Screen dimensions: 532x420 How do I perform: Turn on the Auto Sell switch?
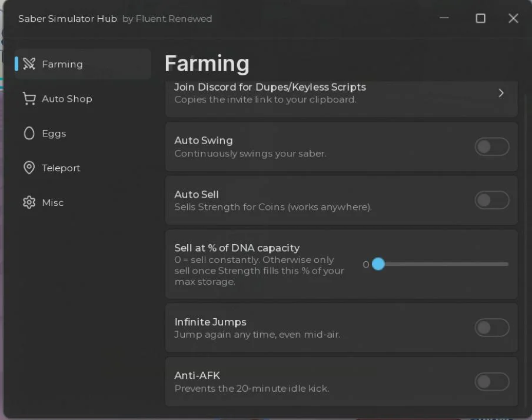click(x=491, y=200)
